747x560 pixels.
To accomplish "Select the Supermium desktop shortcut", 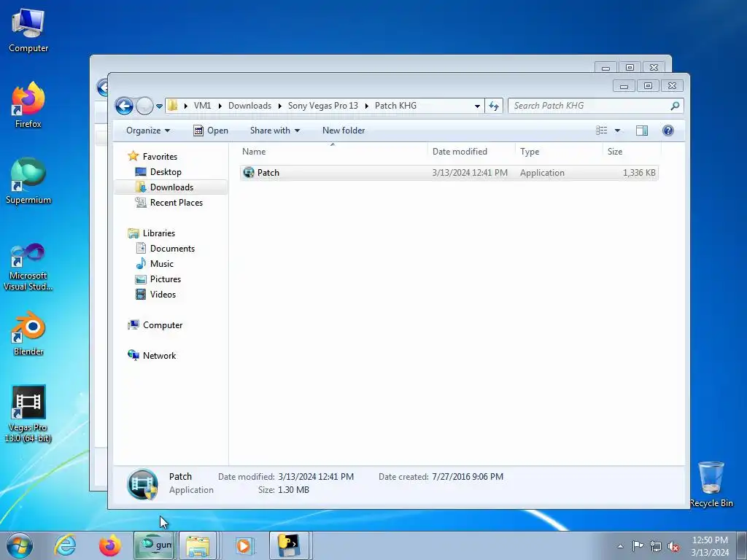I will coord(28,182).
